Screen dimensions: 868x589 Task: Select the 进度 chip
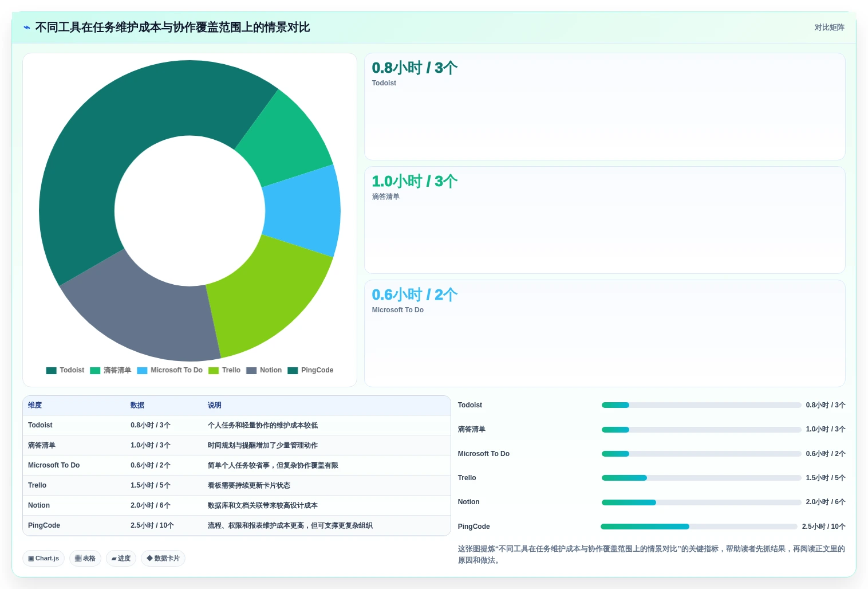[x=121, y=558]
